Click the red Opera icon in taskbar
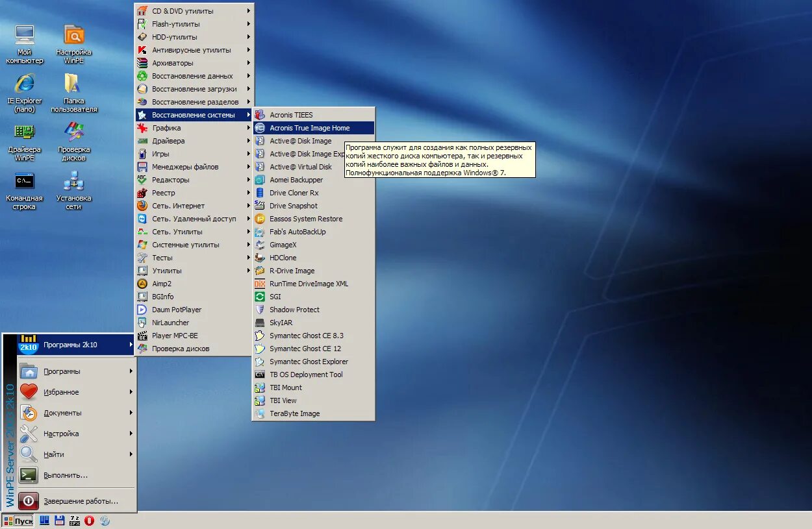Viewport: 812px width, 529px height. tap(89, 521)
